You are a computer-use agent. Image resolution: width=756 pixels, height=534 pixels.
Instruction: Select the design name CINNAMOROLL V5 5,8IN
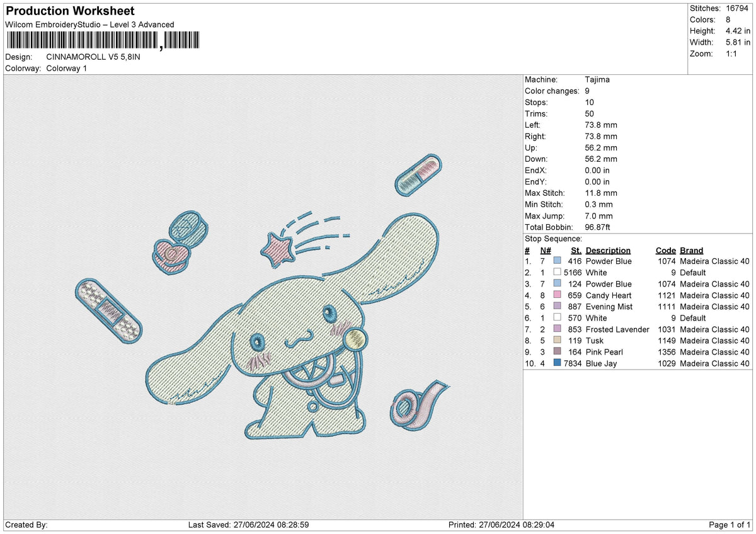point(93,57)
